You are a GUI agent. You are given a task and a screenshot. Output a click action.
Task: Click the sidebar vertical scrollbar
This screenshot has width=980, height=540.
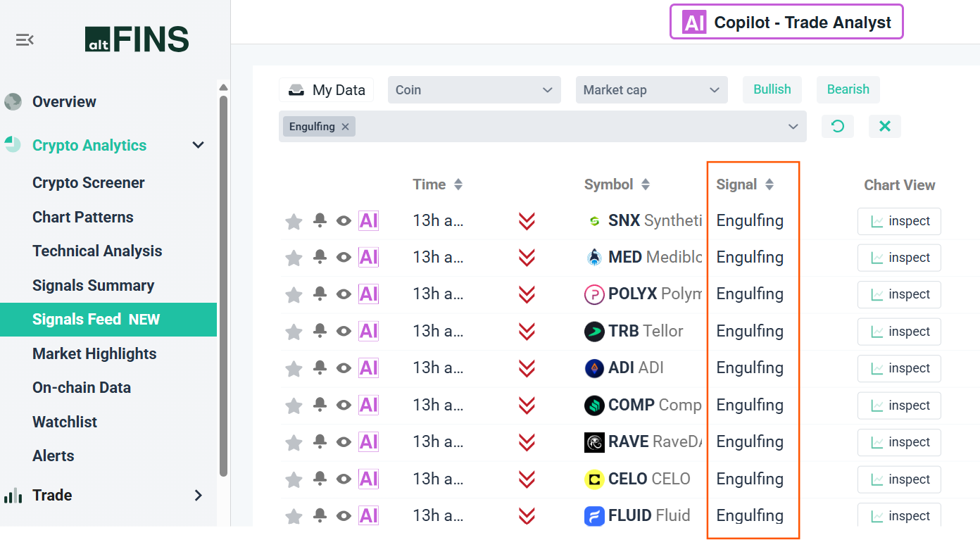(224, 285)
